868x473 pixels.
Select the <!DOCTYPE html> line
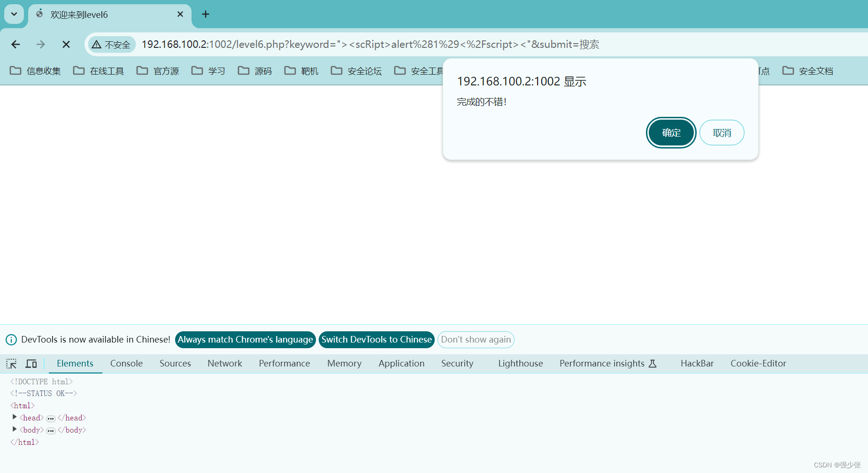coord(41,381)
